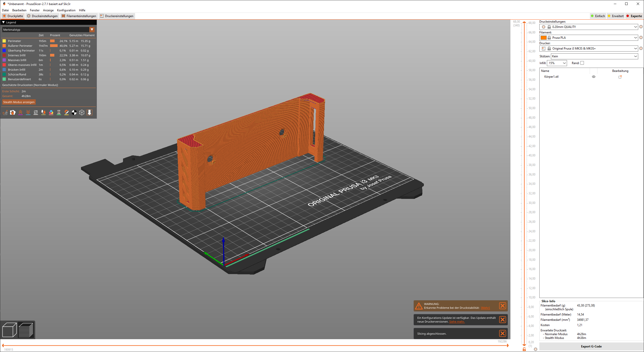Dismiss Slicing abgeschlossen notification

(503, 333)
